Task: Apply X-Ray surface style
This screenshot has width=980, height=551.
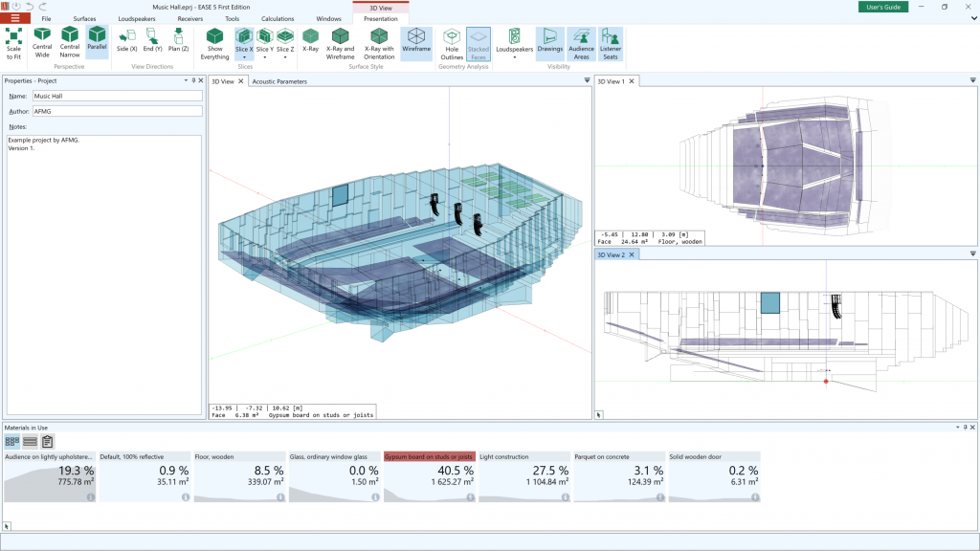Action: tap(310, 40)
